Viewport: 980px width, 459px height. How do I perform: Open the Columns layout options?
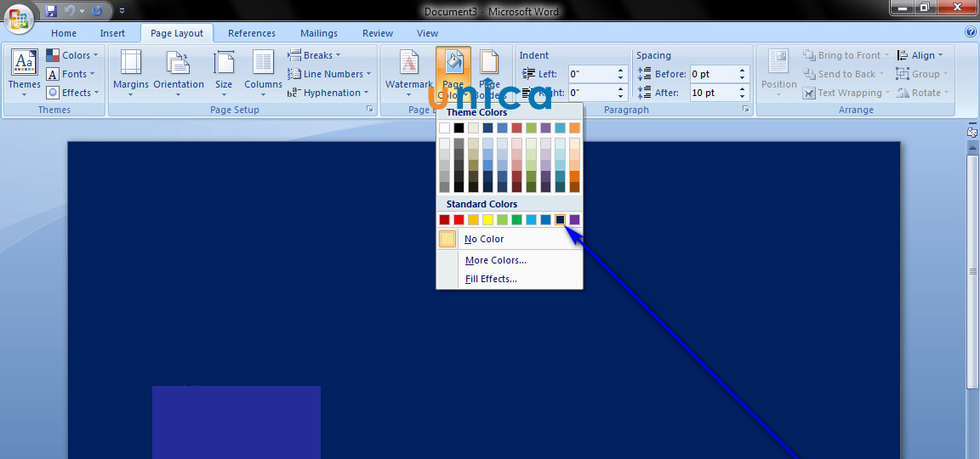[x=263, y=72]
